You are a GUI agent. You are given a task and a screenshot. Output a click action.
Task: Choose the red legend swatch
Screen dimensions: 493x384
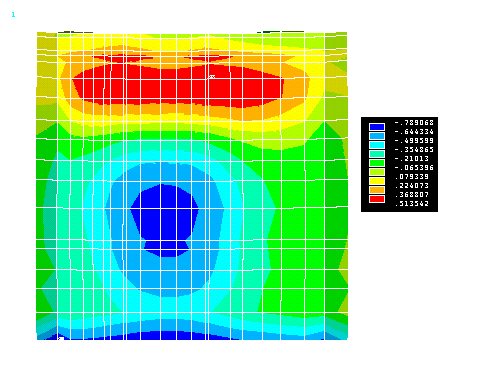coord(377,199)
